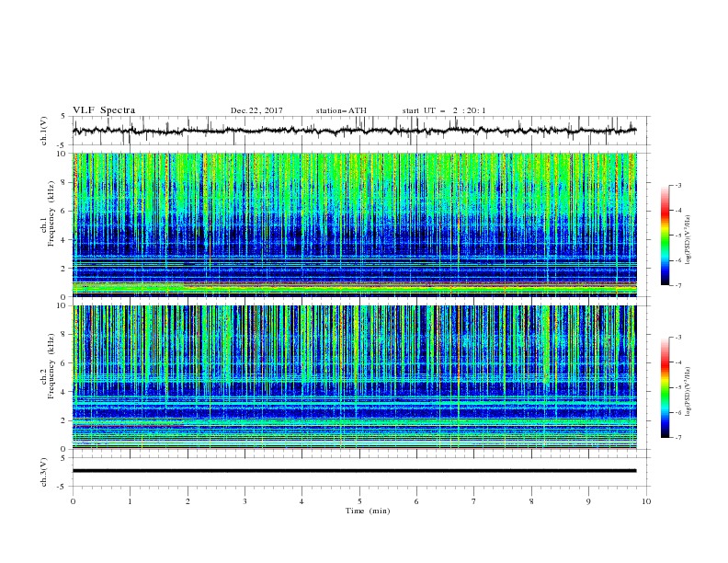Viewport: 728px width, 563px height.
Task: Click the ch.1 PSD color scale bar
Action: click(665, 236)
